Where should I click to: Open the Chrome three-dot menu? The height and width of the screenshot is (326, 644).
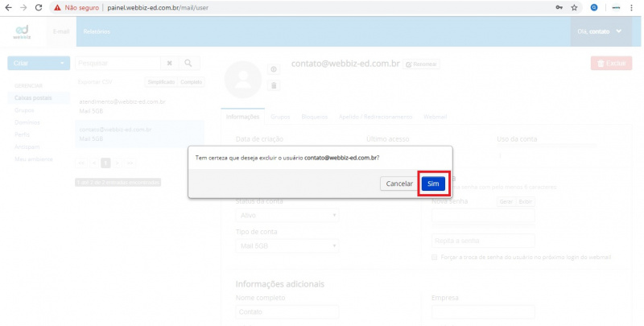tap(632, 7)
